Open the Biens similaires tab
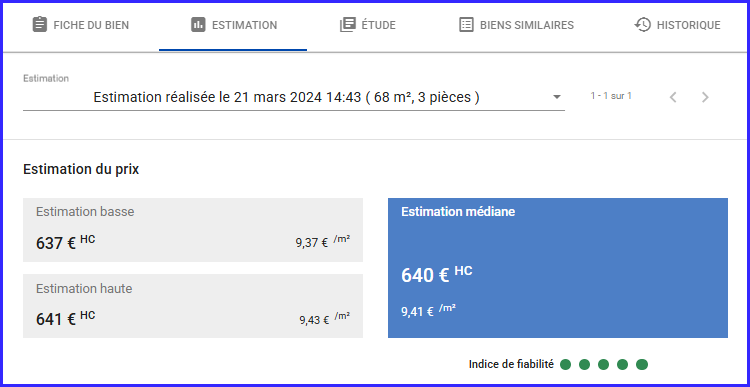750x387 pixels. 516,25
